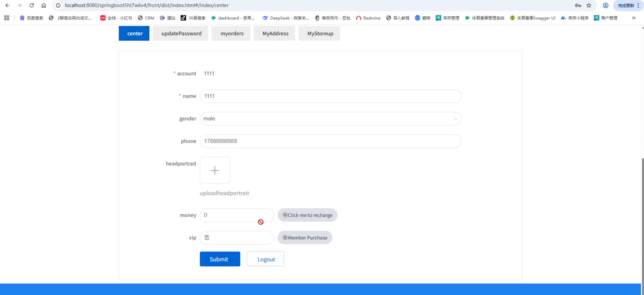
Task: Click the 'Click me to recharge' button
Action: coord(308,215)
